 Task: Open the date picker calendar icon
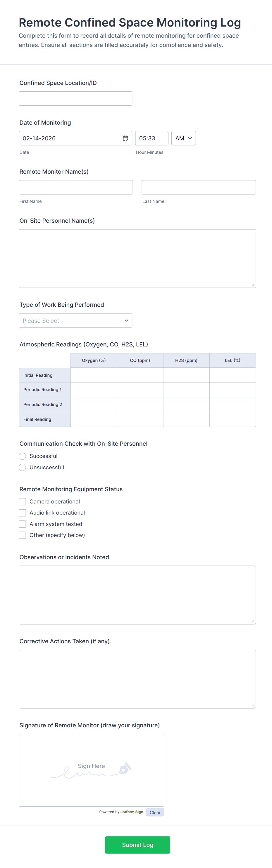pyautogui.click(x=125, y=138)
